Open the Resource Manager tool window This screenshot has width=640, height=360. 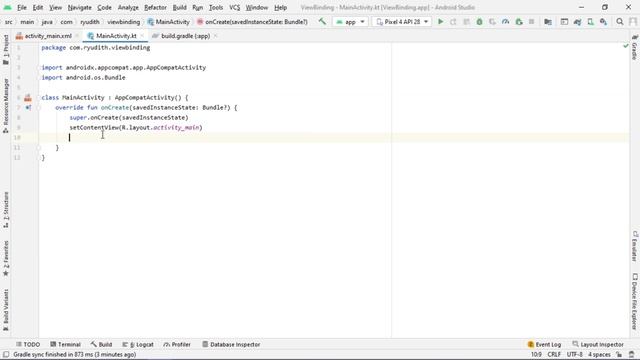pos(6,106)
